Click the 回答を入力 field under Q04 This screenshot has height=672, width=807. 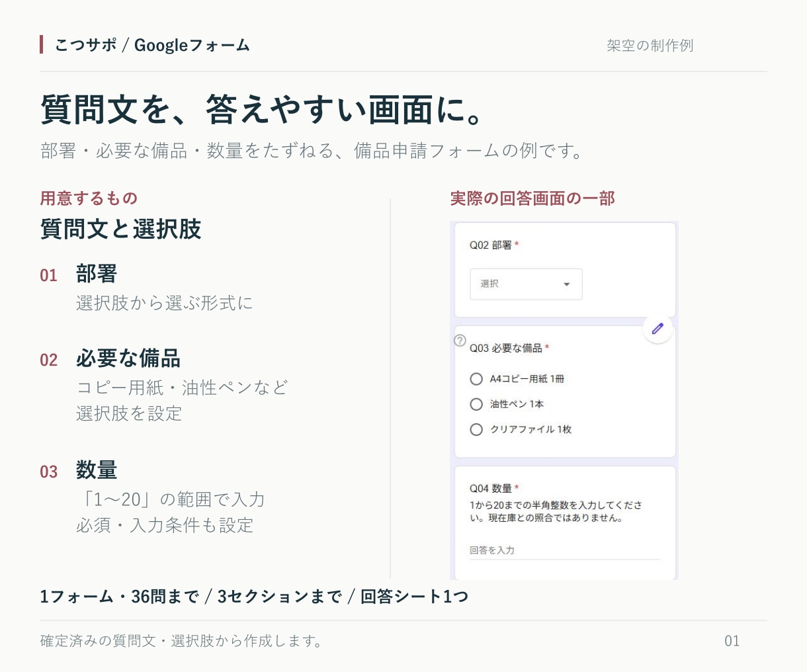[565, 550]
